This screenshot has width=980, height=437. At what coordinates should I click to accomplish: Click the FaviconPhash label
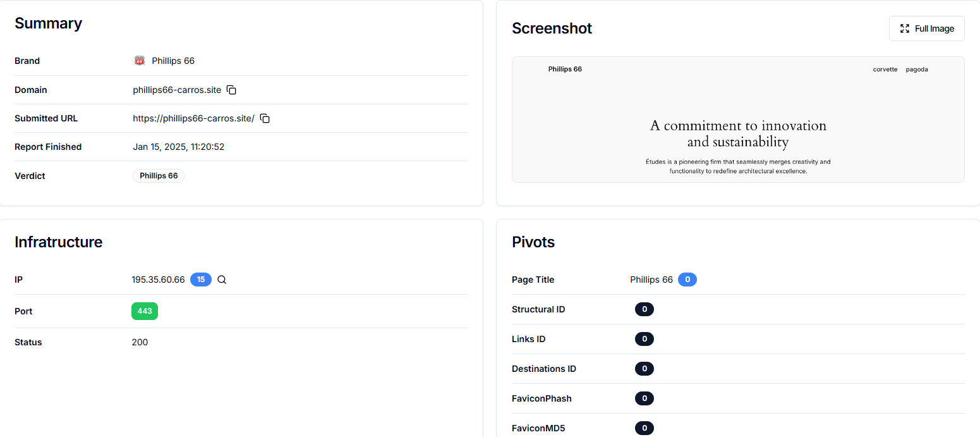[x=541, y=398]
